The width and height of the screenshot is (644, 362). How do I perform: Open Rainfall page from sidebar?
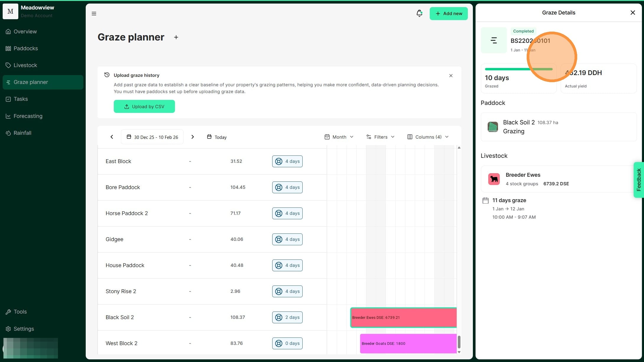[22, 133]
